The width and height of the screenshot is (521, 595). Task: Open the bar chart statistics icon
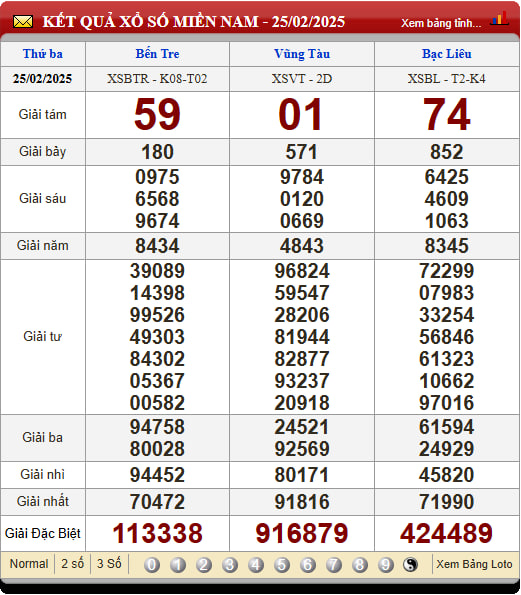(499, 18)
